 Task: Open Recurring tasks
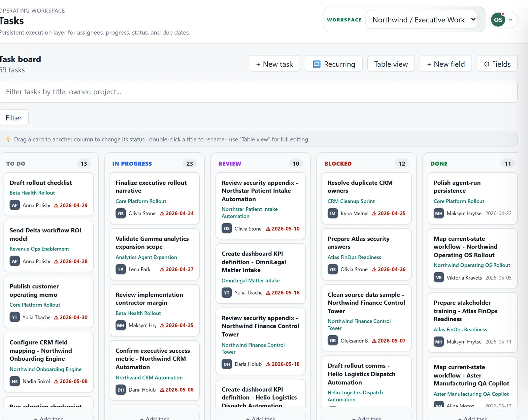coord(334,64)
